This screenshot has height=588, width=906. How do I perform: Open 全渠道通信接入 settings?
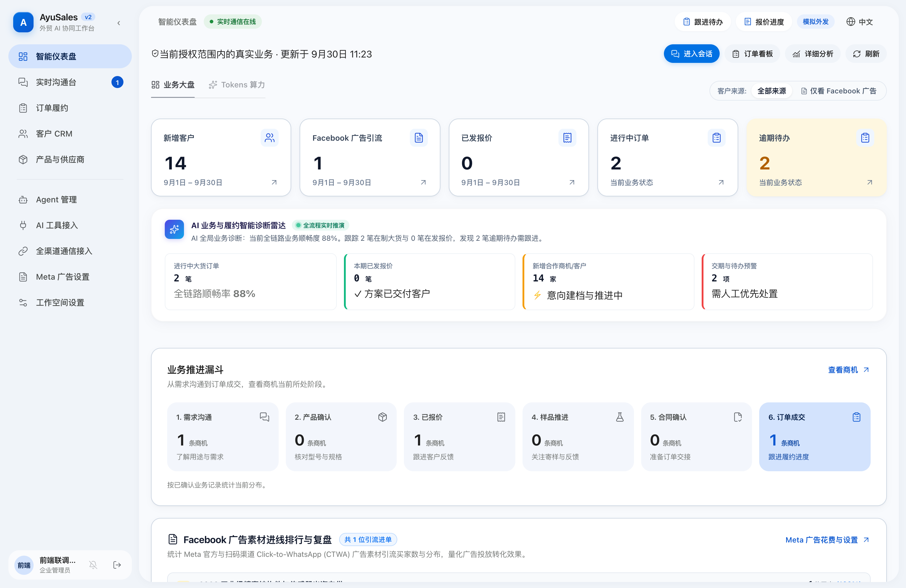click(70, 251)
